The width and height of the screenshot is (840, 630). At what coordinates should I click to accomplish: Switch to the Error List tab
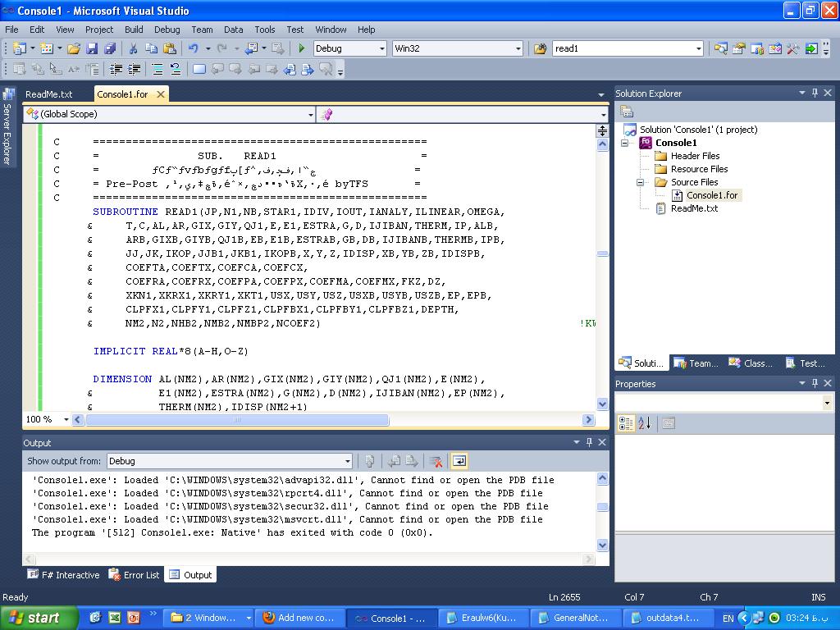135,575
